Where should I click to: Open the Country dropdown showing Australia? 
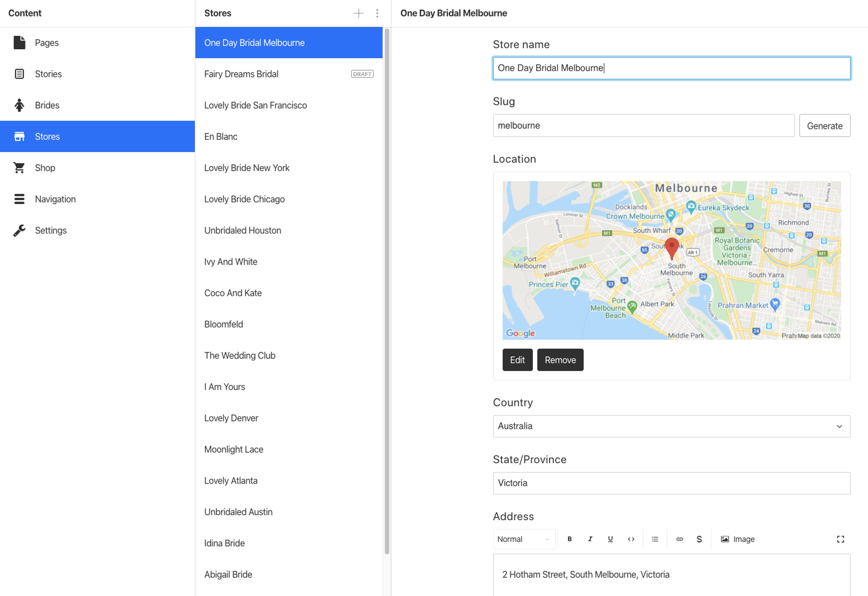coord(671,426)
